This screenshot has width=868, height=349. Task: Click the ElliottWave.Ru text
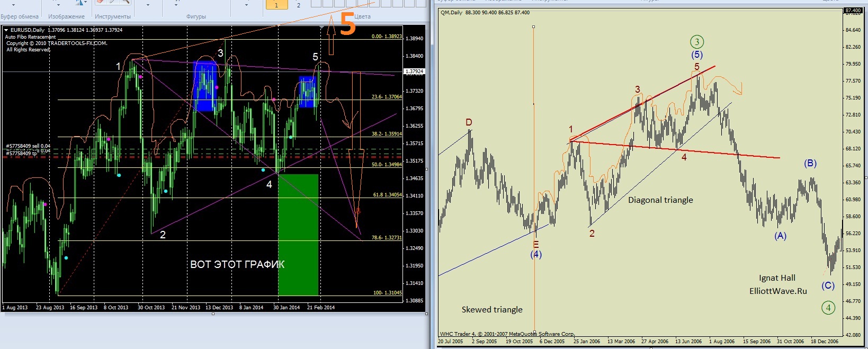pos(778,291)
